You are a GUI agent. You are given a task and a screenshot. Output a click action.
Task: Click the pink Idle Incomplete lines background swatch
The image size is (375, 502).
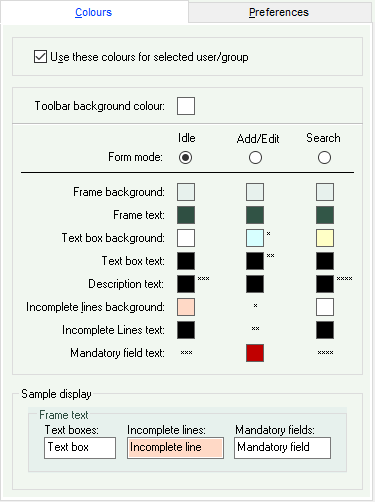[x=186, y=307]
